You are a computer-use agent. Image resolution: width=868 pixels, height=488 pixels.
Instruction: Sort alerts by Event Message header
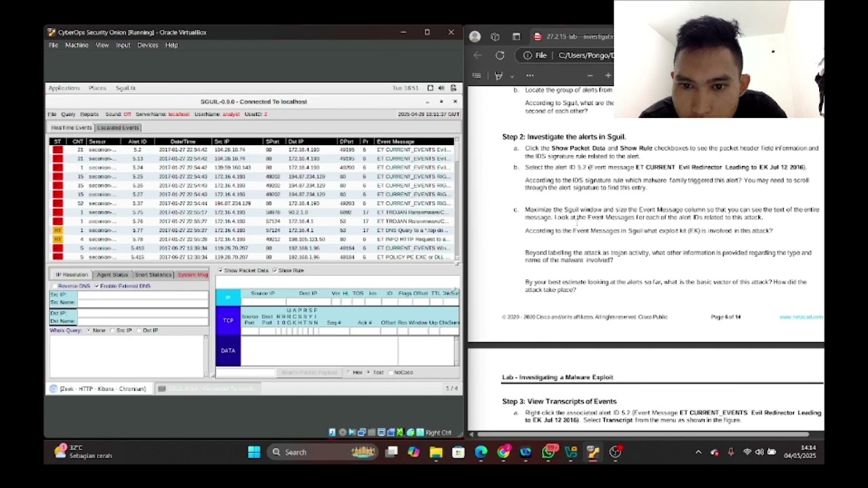coord(414,142)
